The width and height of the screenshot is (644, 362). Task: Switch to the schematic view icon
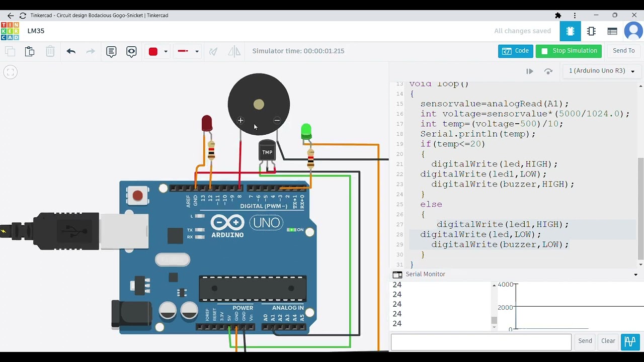[x=591, y=31]
